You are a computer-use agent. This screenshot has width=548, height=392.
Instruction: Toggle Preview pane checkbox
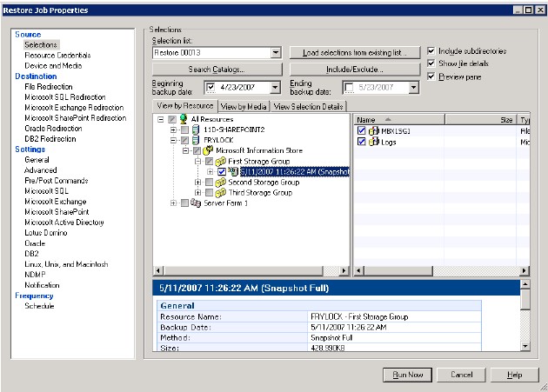[431, 76]
